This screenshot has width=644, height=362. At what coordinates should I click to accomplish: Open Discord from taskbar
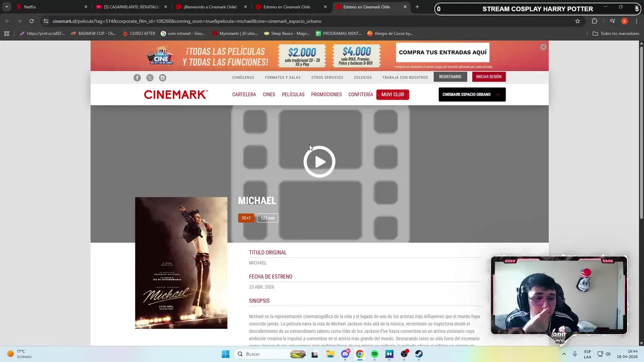(x=345, y=354)
